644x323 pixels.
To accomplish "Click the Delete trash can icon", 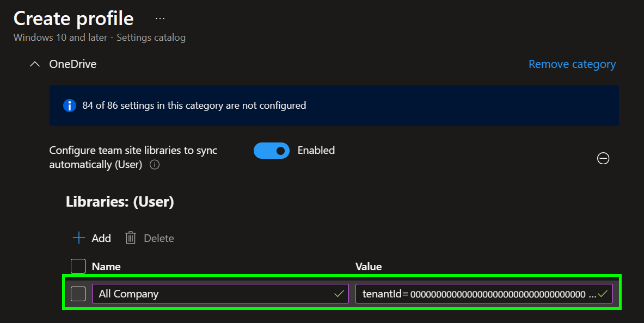I will click(x=131, y=238).
